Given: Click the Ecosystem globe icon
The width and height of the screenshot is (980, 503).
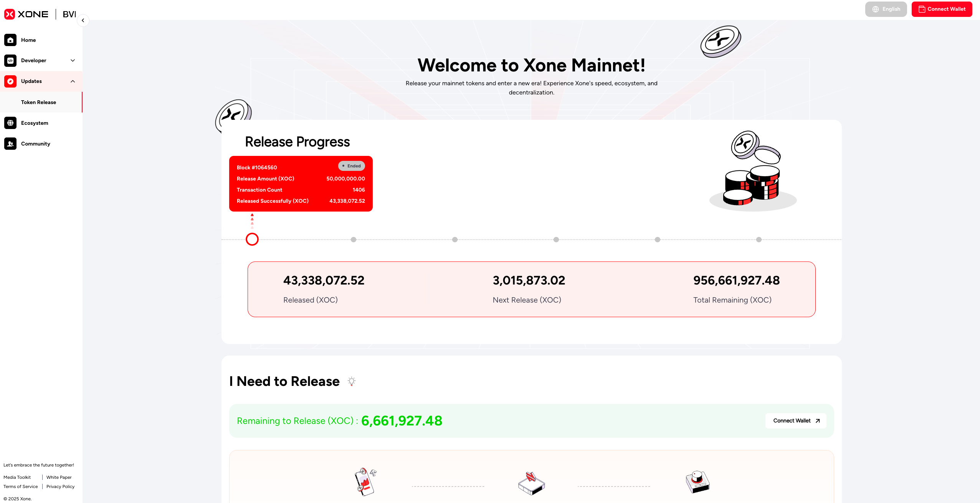Looking at the screenshot, I should [x=10, y=123].
